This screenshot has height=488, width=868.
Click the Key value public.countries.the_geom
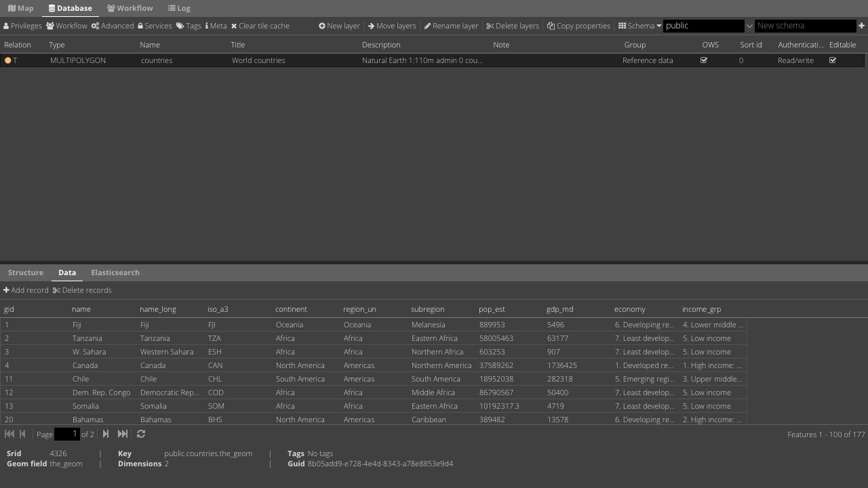point(208,453)
